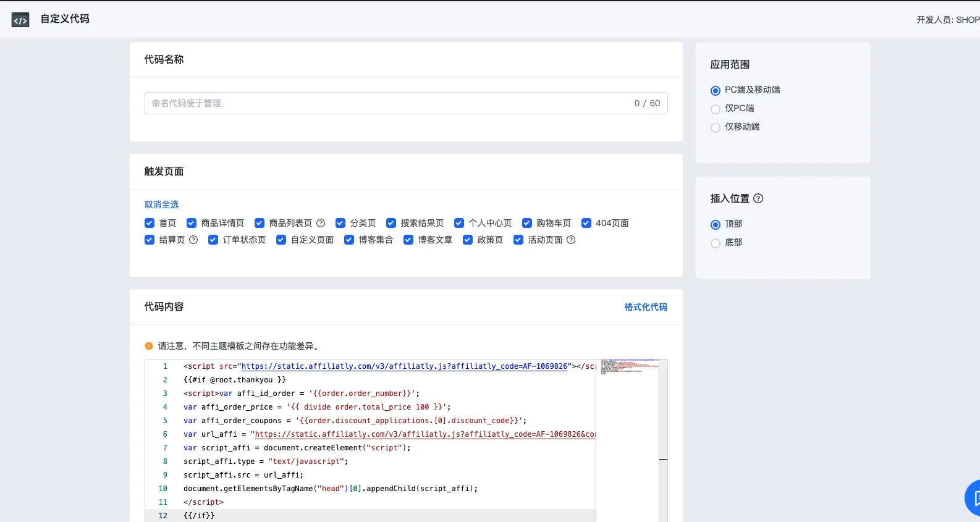The height and width of the screenshot is (522, 980).
Task: Select 仅PC端 radio option
Action: pyautogui.click(x=716, y=109)
